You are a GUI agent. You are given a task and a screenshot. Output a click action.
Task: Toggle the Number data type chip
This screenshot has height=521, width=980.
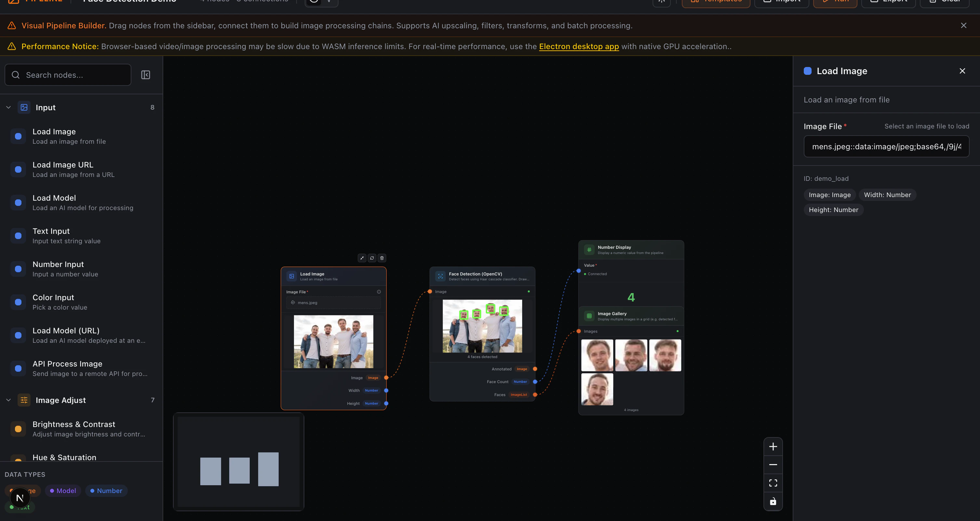tap(106, 490)
